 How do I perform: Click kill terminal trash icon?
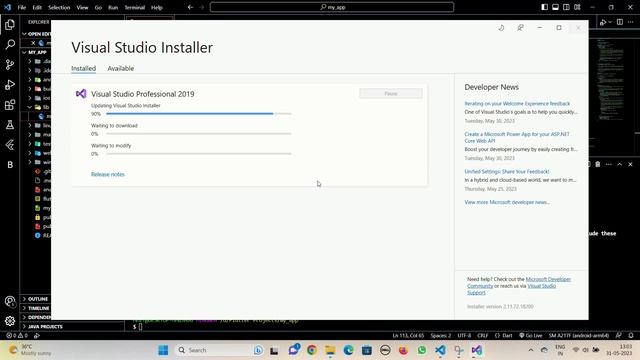point(598,164)
